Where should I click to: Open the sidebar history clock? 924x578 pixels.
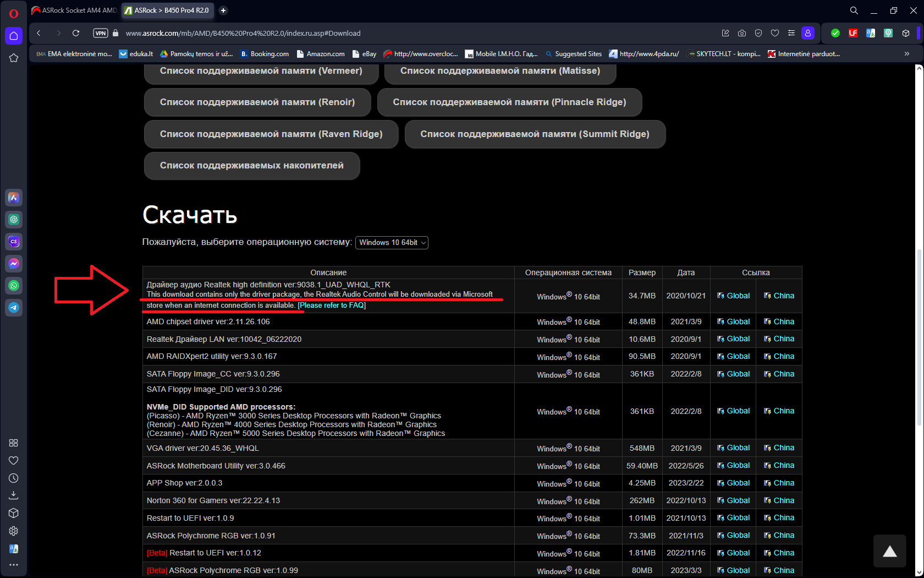[x=14, y=478]
